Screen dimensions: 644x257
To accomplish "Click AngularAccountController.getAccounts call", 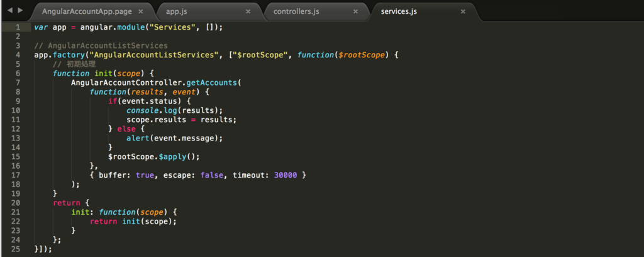I will click(156, 83).
